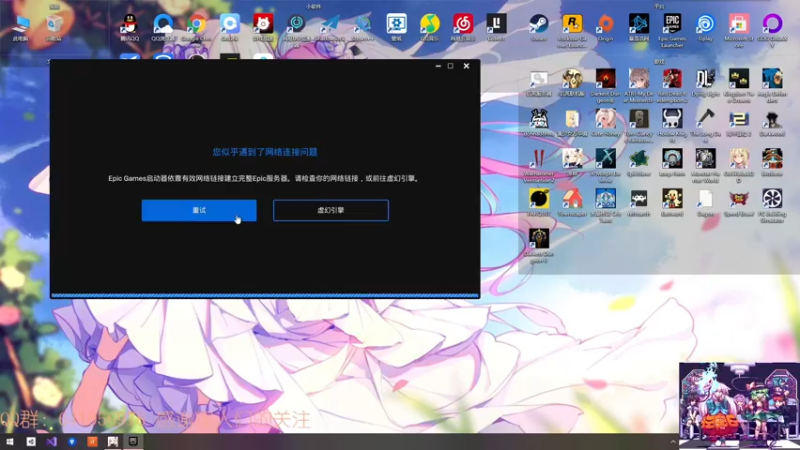Launch Tom Clancy's Rainbow Six shortcut
The image size is (800, 450).
click(639, 126)
